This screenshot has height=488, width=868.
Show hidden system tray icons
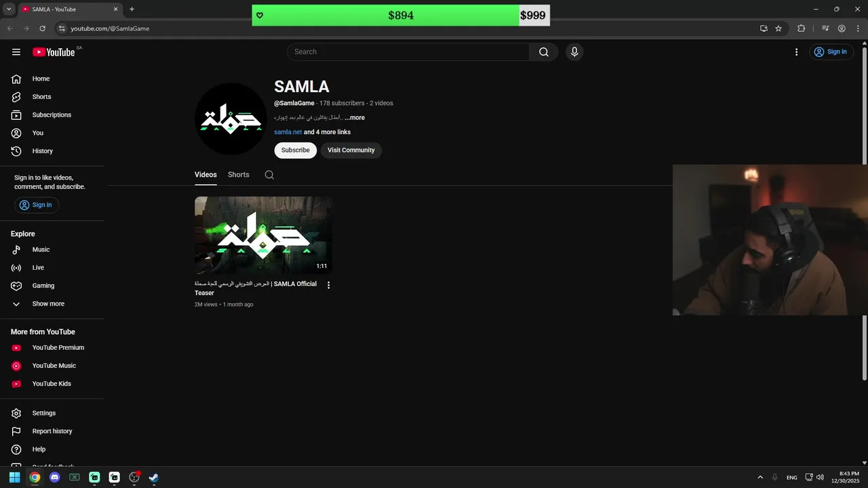pyautogui.click(x=760, y=477)
